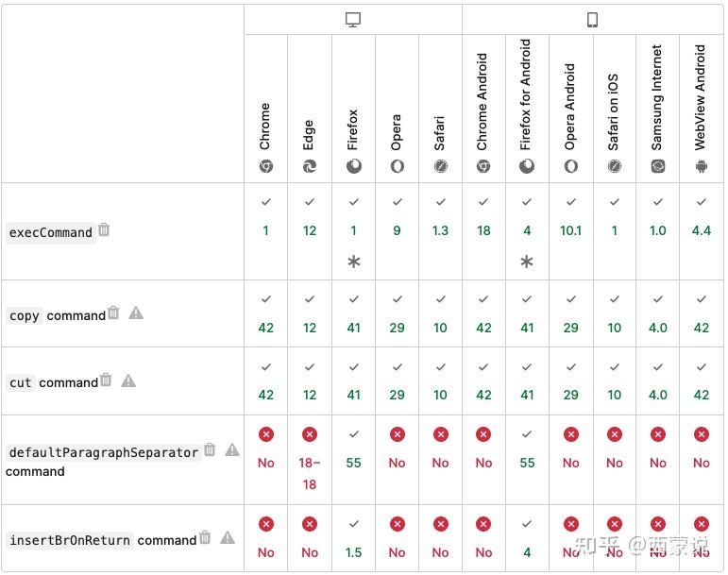Click the Edge browser icon
728x575 pixels.
pos(310,166)
